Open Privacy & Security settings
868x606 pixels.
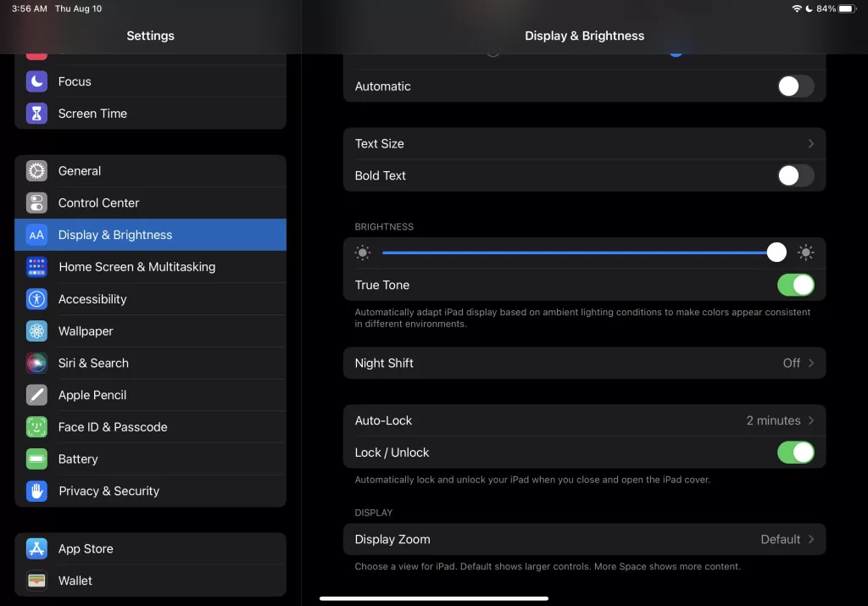(x=108, y=491)
